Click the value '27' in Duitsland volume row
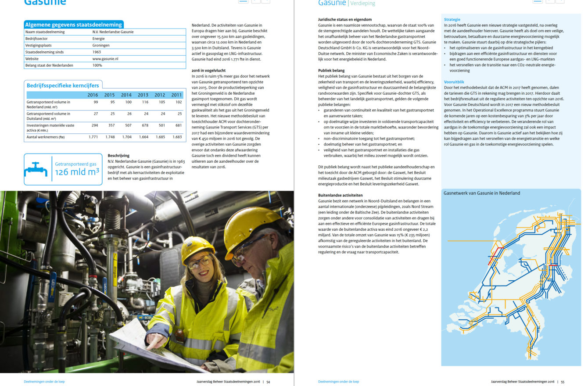Screen dimensions: 588x386 [x=95, y=114]
